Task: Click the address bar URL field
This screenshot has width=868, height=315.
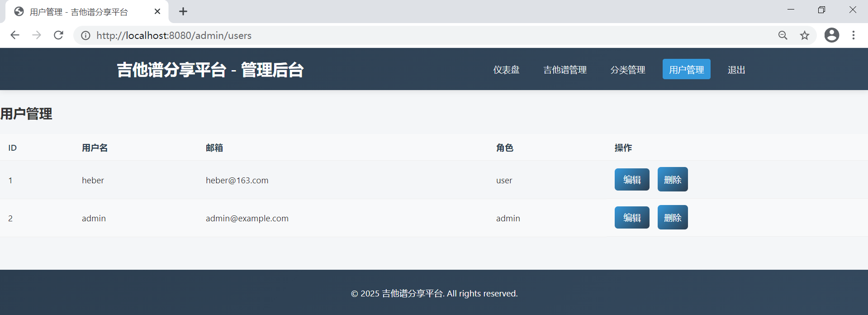Action: [407, 35]
